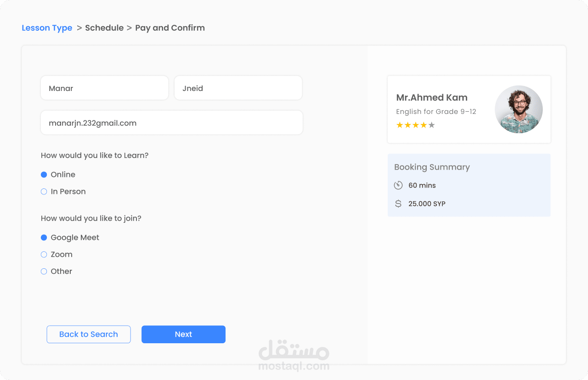Click into the email address field
The height and width of the screenshot is (380, 588).
click(x=171, y=123)
